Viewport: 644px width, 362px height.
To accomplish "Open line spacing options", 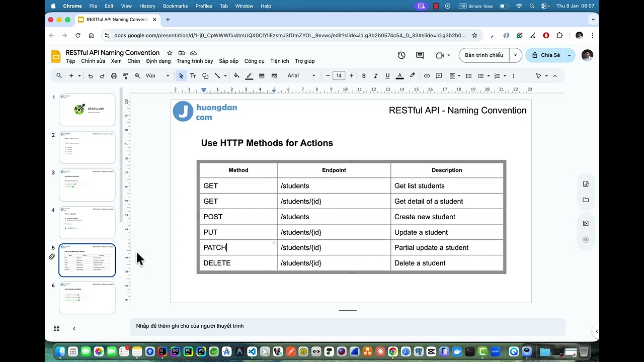I will pyautogui.click(x=468, y=76).
